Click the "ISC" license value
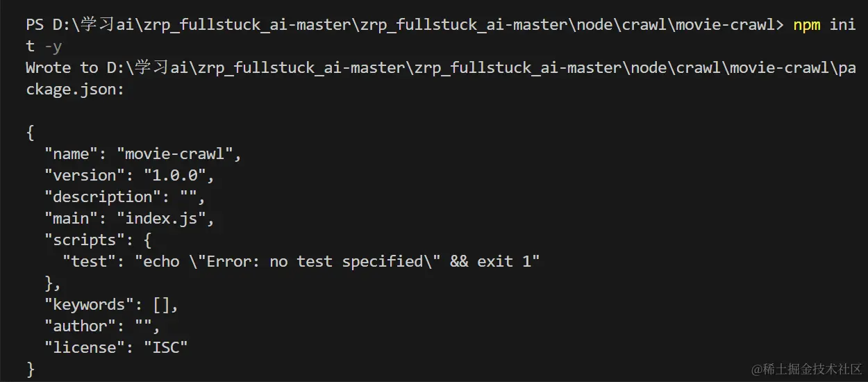868x382 pixels. 165,347
